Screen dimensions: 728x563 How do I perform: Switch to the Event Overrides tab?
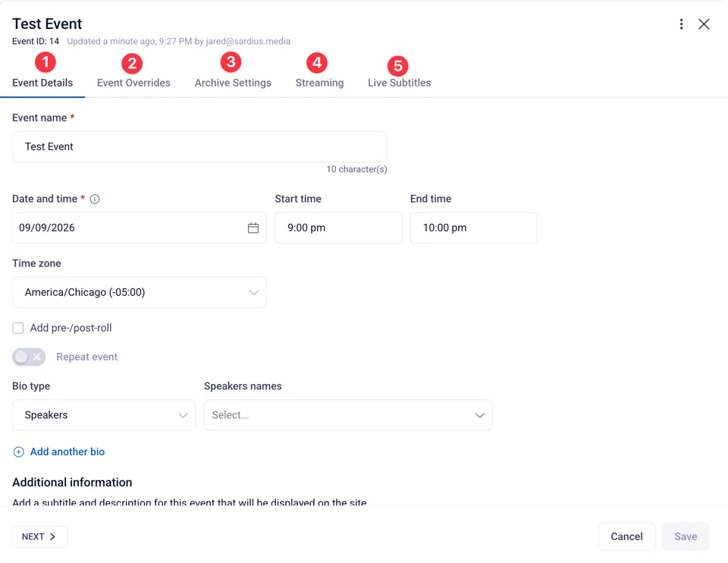point(133,83)
